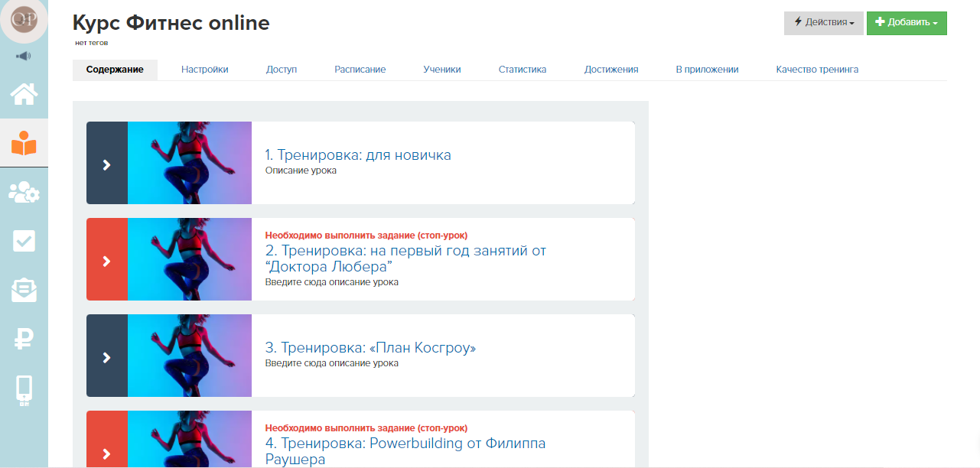Open the users group icon in sidebar
Viewport: 980px width, 468px height.
(x=24, y=193)
